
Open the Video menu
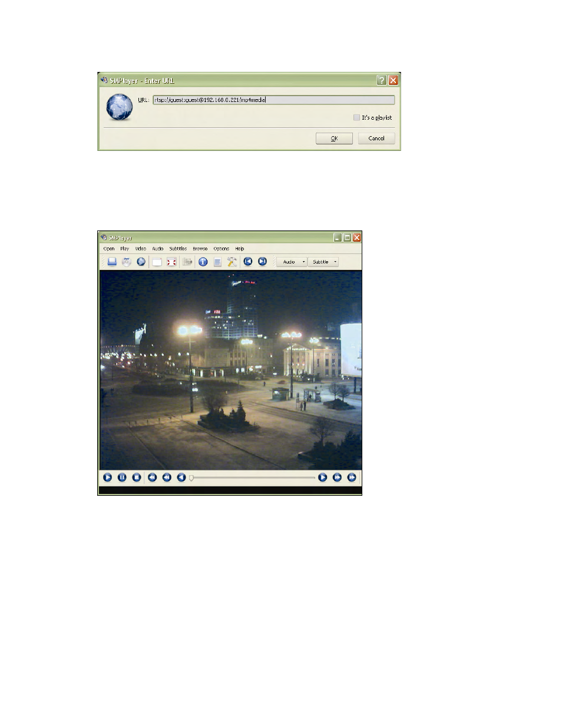tap(141, 249)
